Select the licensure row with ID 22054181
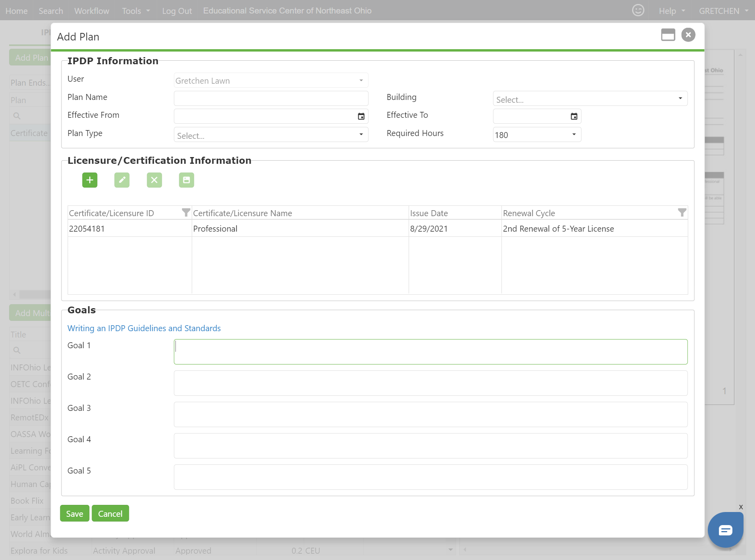755x560 pixels. [x=377, y=228]
